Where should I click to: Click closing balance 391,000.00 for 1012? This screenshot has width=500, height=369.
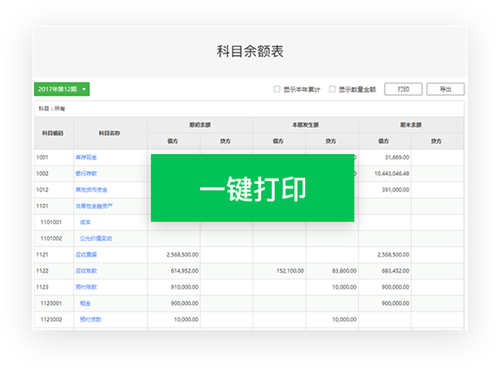(395, 190)
